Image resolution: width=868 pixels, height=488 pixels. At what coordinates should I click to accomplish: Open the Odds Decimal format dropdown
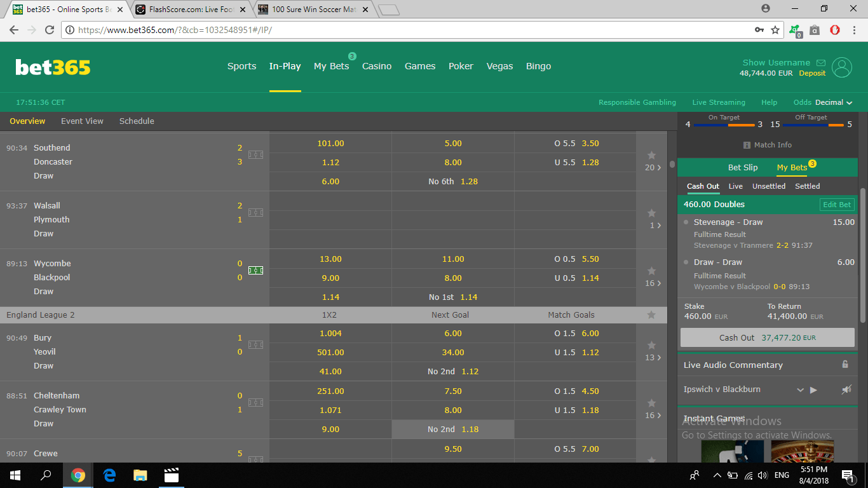823,102
